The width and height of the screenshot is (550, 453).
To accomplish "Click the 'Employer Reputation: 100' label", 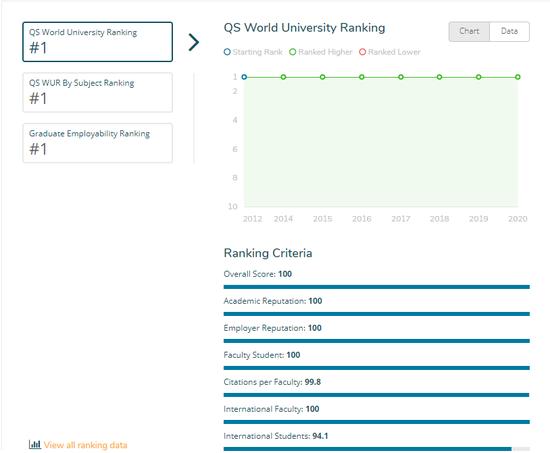I will (272, 328).
